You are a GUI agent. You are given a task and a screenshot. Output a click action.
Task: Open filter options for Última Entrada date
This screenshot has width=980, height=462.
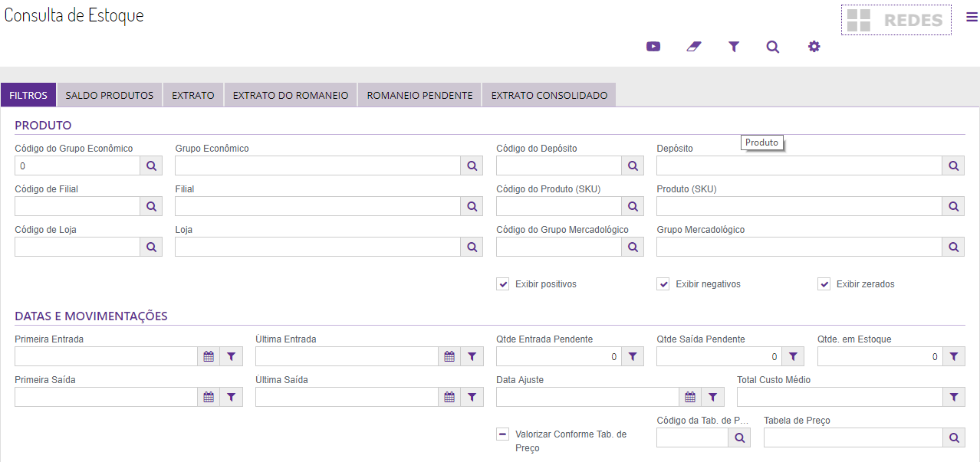point(472,356)
